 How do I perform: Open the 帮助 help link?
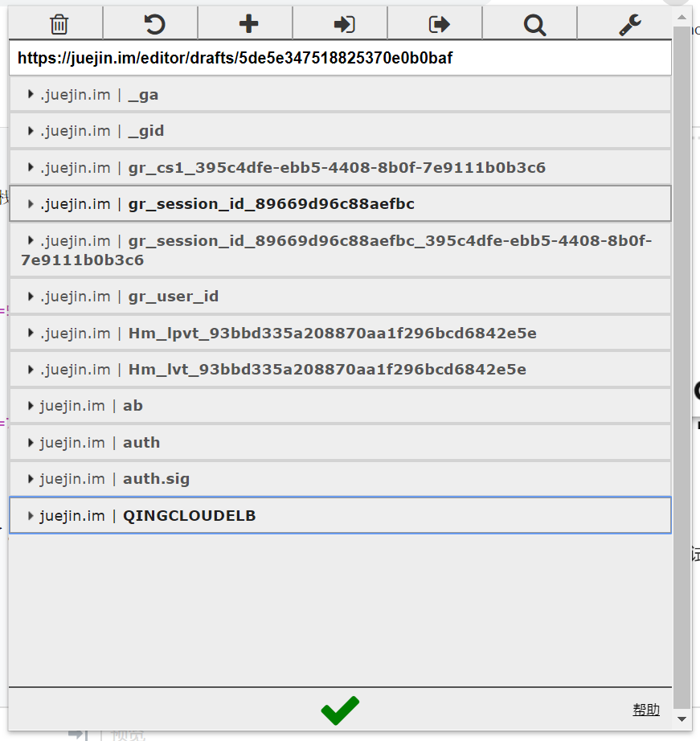click(646, 710)
